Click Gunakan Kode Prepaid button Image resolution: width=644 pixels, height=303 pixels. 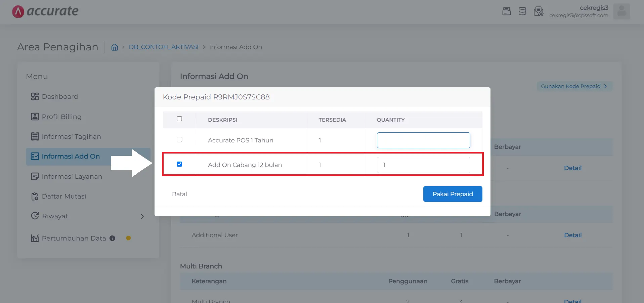click(574, 86)
